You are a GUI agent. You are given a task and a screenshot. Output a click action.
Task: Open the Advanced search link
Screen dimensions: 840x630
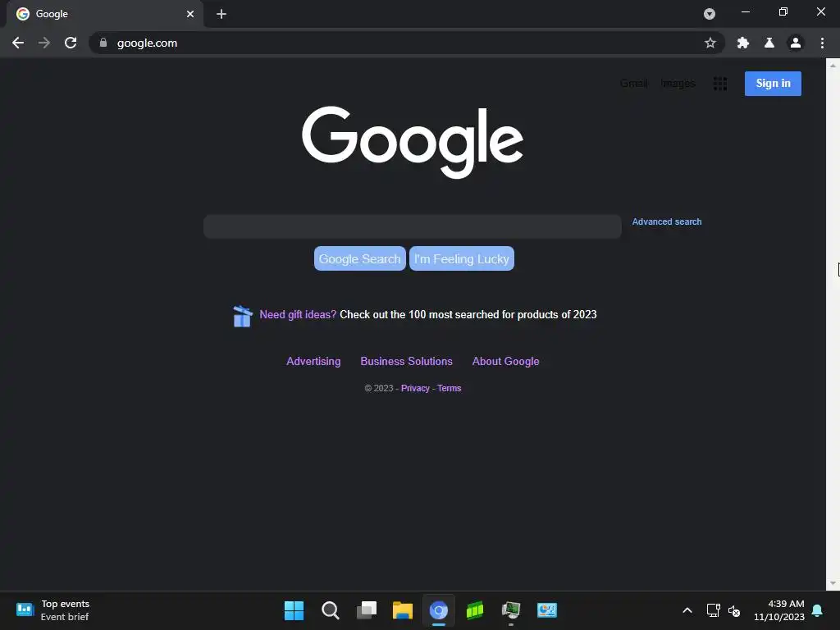pos(666,221)
